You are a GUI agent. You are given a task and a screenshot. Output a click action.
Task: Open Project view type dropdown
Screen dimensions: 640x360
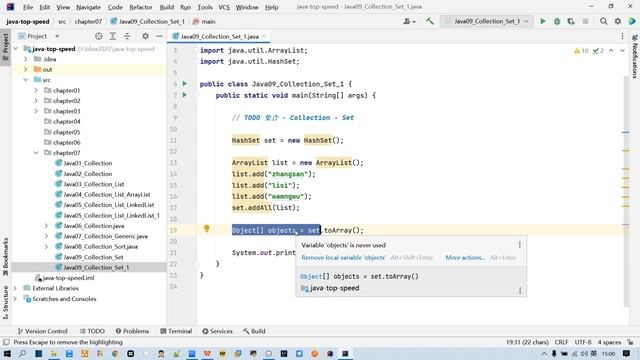[x=57, y=36]
